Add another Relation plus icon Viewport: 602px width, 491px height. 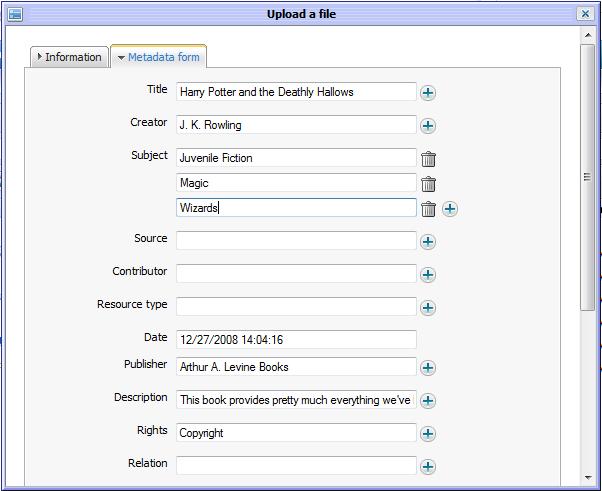point(428,466)
